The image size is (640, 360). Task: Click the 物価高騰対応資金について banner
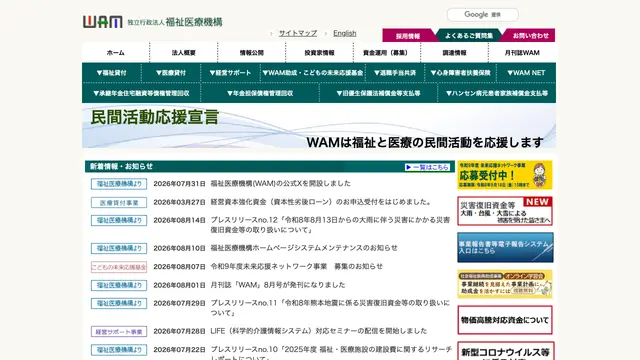coord(505,320)
